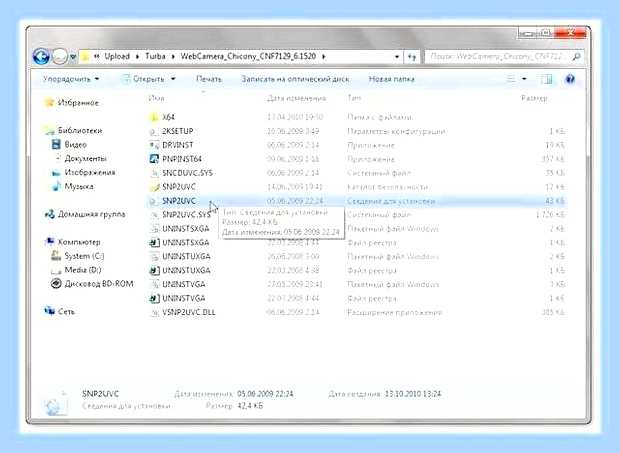
Task: Select Дисковод BD-ROM in navigation pane
Action: click(x=99, y=284)
